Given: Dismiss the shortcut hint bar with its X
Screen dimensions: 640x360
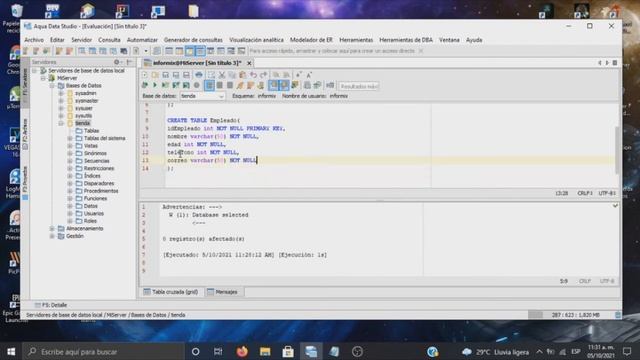Looking at the screenshot, I should 421,51.
